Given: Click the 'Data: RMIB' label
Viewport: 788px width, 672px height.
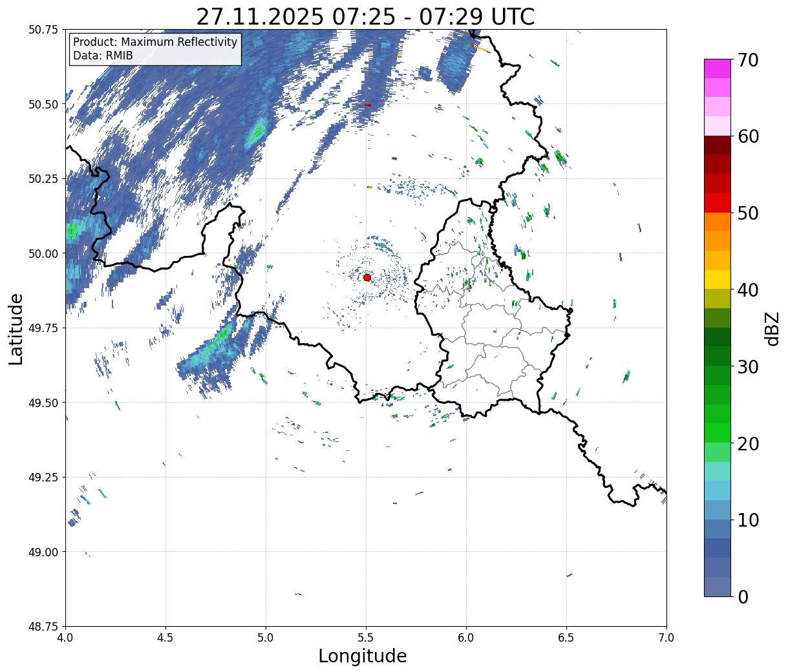Looking at the screenshot, I should pyautogui.click(x=103, y=56).
